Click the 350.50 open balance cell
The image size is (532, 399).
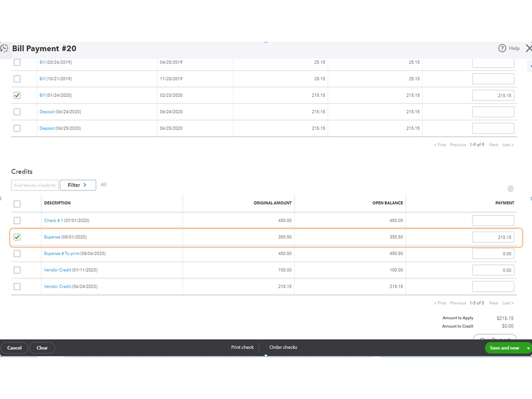[396, 237]
